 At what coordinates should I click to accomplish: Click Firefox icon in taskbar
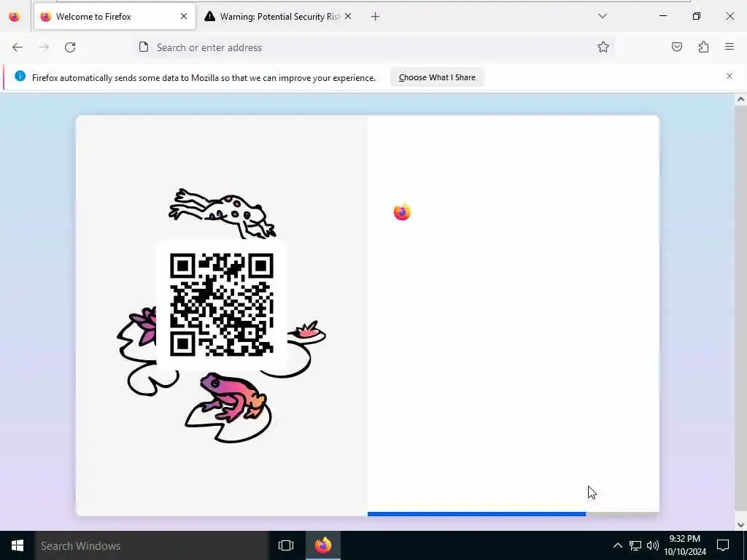323,545
